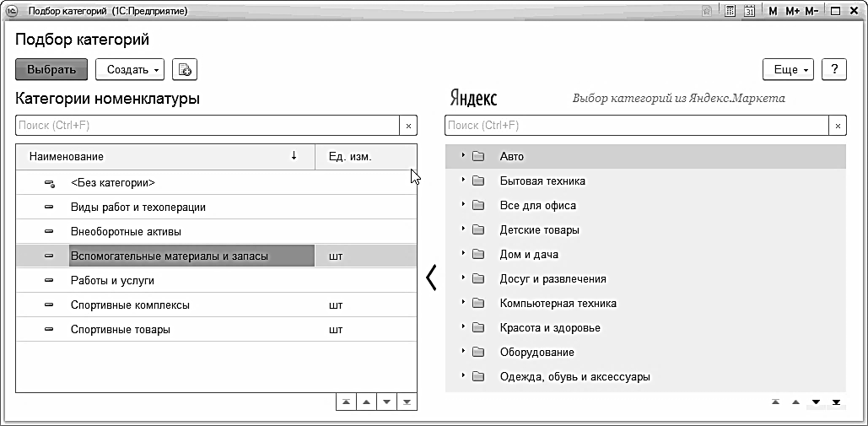
Task: Jump to the end of the Yandex category list
Action: click(x=836, y=402)
